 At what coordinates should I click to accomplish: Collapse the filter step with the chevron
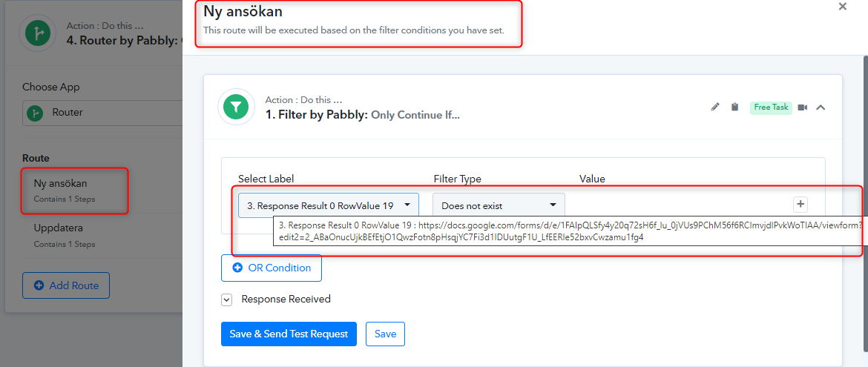click(x=821, y=108)
